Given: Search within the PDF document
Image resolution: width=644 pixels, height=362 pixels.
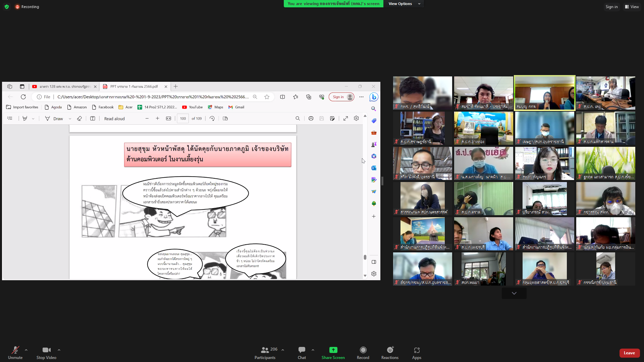Looking at the screenshot, I should (298, 118).
